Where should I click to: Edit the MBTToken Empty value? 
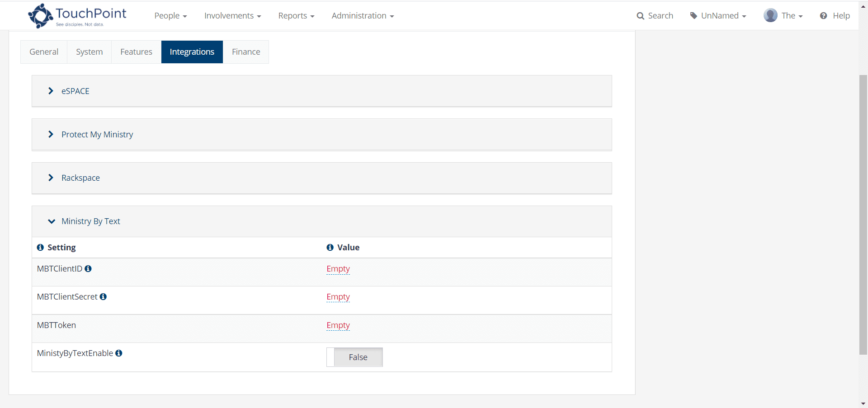pyautogui.click(x=338, y=325)
